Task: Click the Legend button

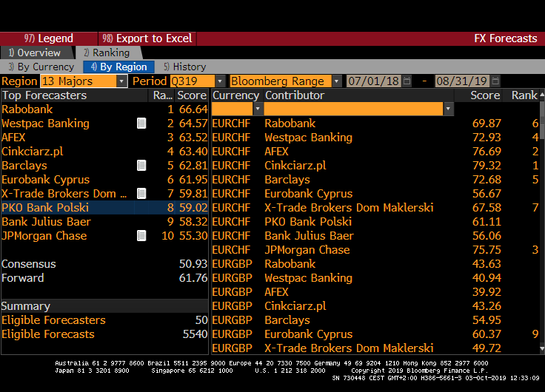Action: tap(49, 38)
